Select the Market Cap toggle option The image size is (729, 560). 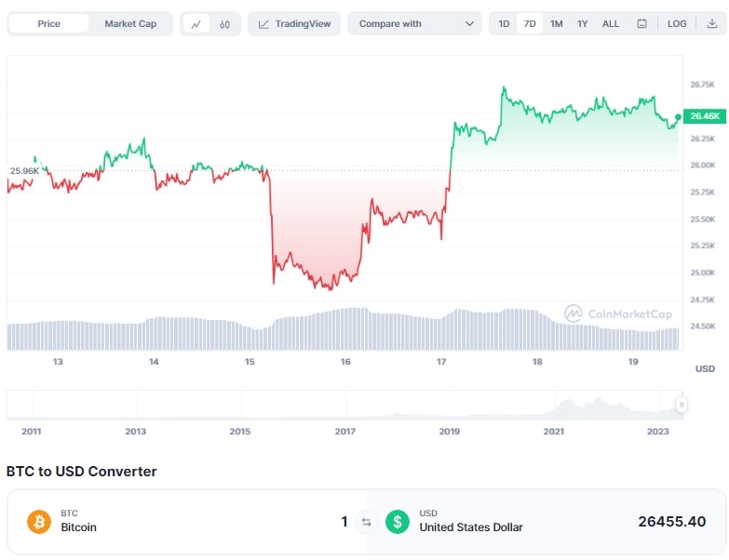(x=130, y=23)
